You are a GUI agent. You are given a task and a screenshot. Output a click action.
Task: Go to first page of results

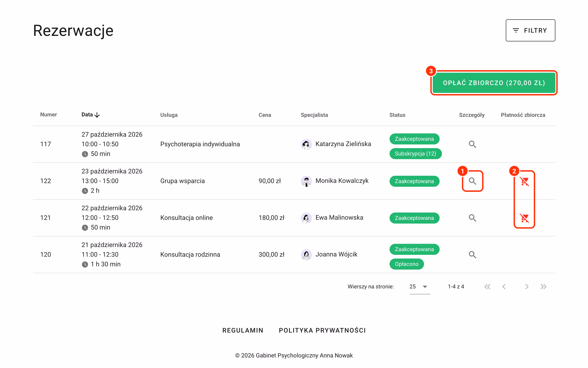tap(487, 287)
